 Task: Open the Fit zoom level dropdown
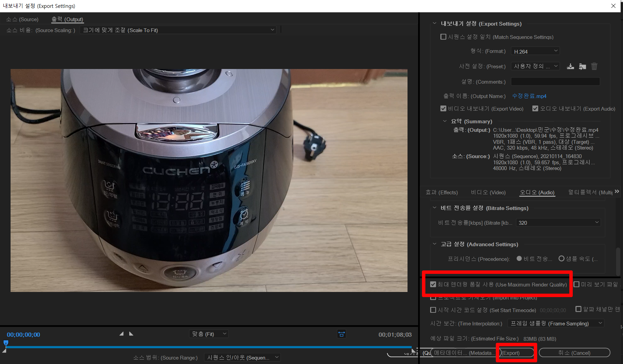coord(209,334)
